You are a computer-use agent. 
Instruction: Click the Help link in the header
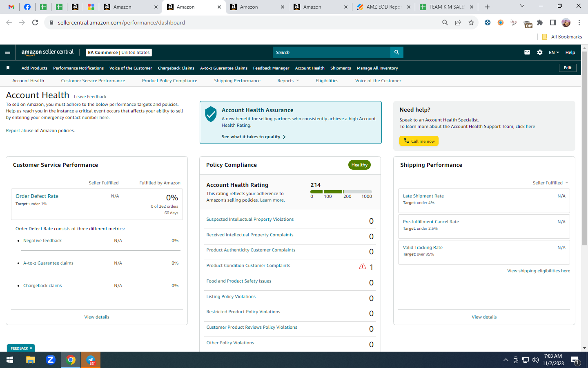570,52
